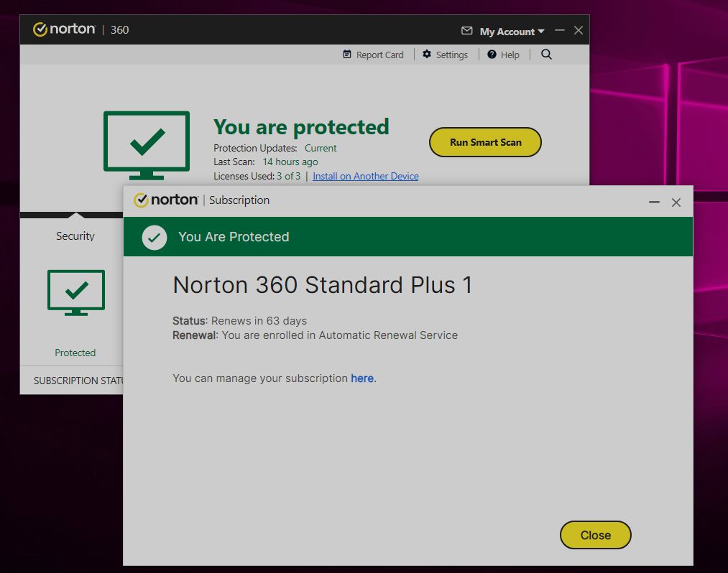Click Run Smart Scan button
The height and width of the screenshot is (573, 728).
click(485, 142)
